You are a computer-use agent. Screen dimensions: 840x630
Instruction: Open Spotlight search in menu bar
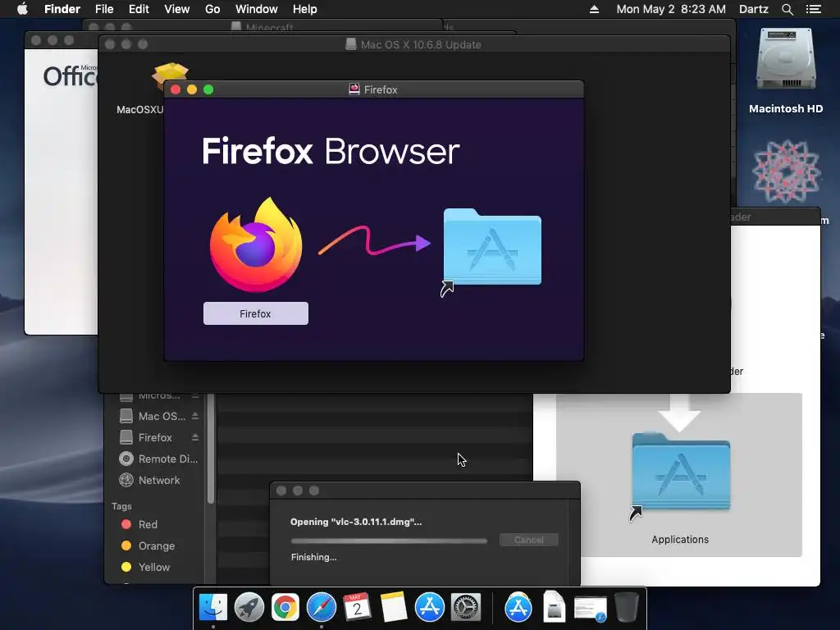click(x=787, y=9)
